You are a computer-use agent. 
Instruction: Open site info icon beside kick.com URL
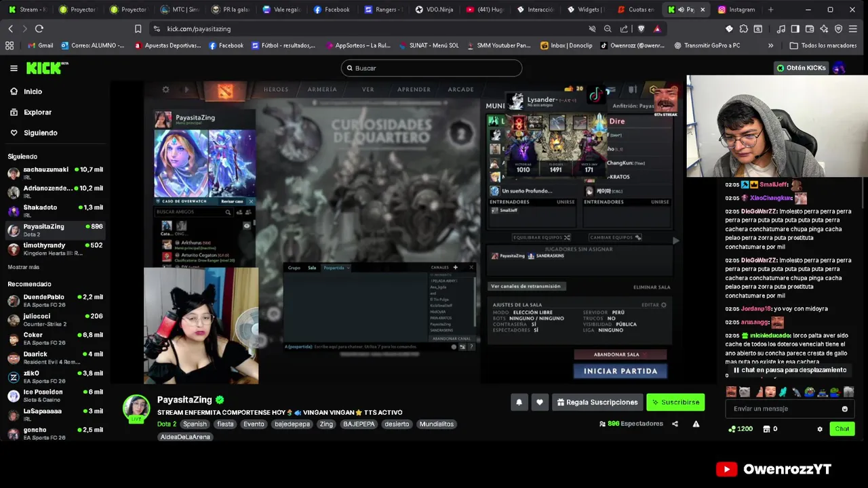pyautogui.click(x=157, y=28)
